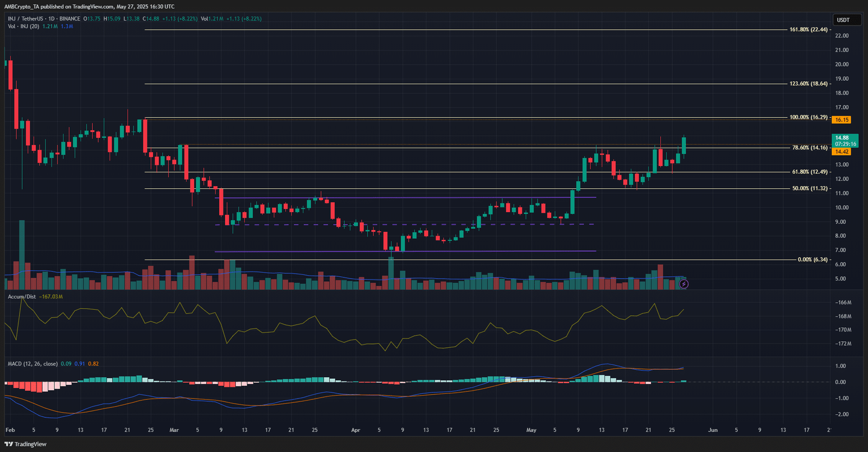Click the 100.00% (16.29) Fibonacci label
Image resolution: width=868 pixels, height=452 pixels.
pos(808,117)
